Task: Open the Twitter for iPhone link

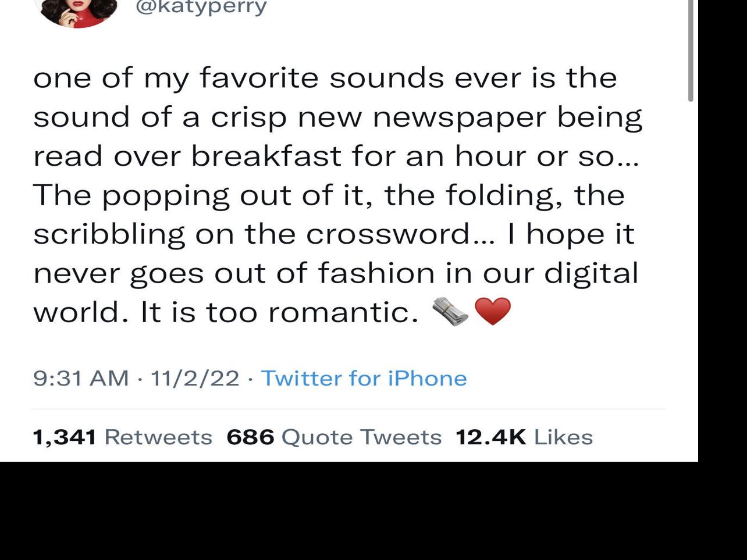Action: [x=364, y=378]
